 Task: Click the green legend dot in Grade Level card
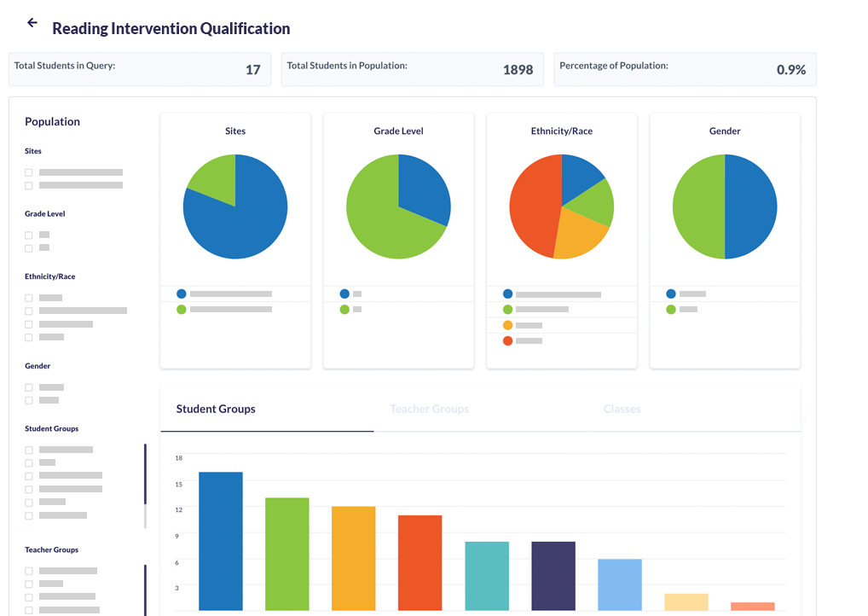344,309
